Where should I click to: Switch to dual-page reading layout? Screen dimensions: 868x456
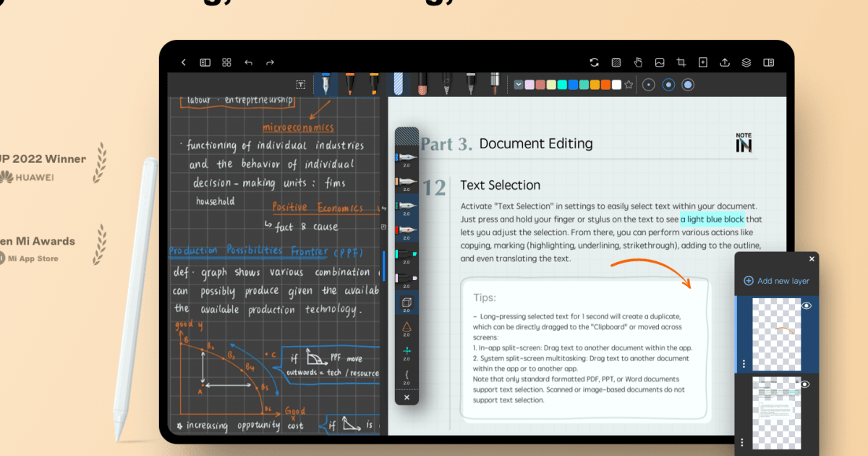[x=767, y=62]
